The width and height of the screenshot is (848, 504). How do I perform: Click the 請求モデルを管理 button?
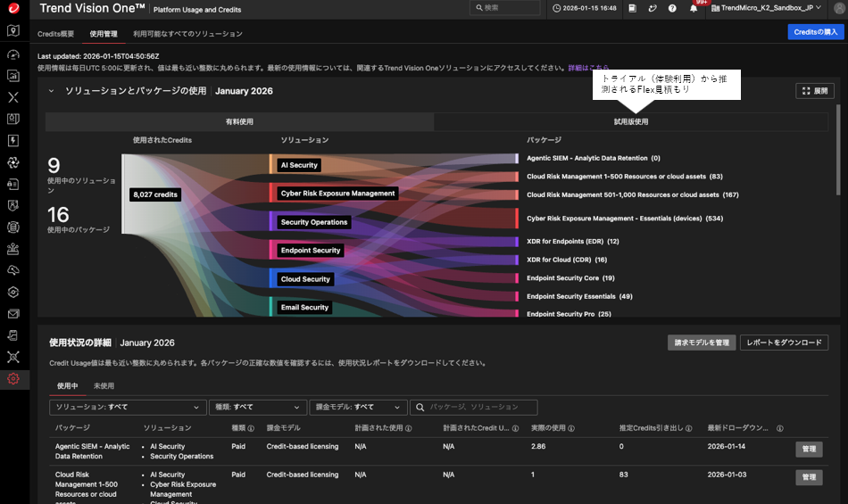702,343
